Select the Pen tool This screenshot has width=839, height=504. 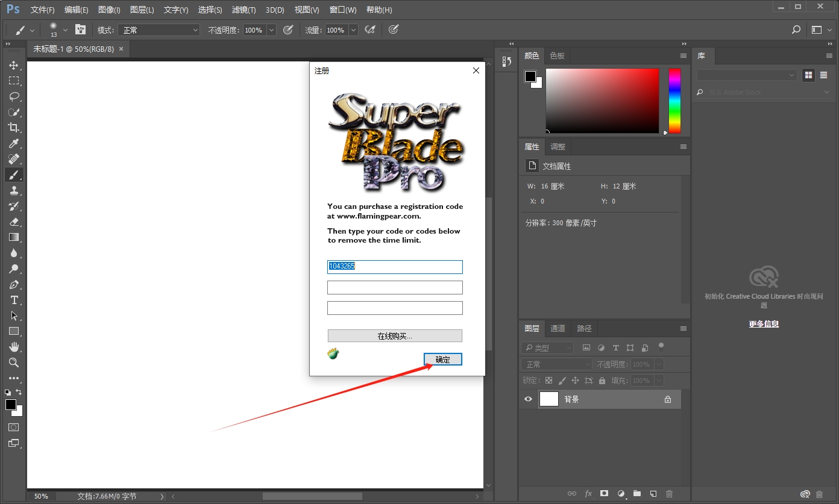coord(13,284)
